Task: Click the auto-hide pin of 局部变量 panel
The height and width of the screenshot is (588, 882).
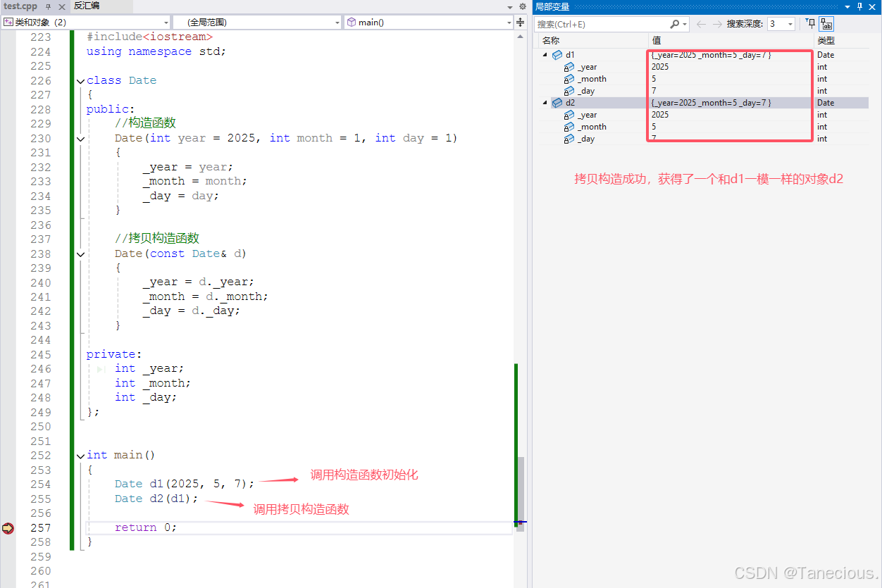Action: coord(859,6)
